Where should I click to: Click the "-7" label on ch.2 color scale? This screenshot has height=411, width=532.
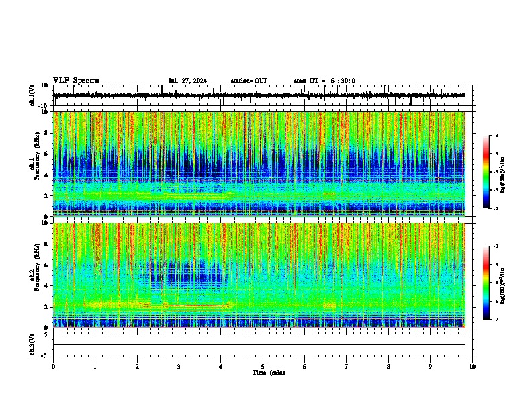(x=495, y=319)
